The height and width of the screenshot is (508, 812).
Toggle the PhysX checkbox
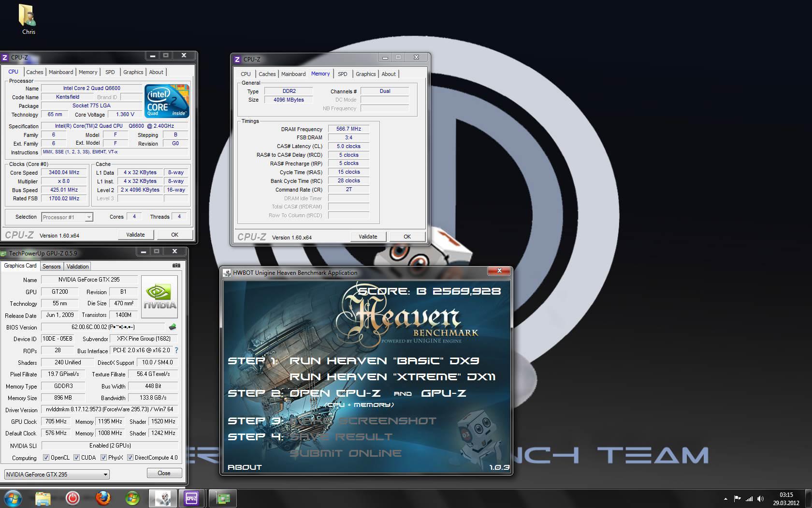103,457
